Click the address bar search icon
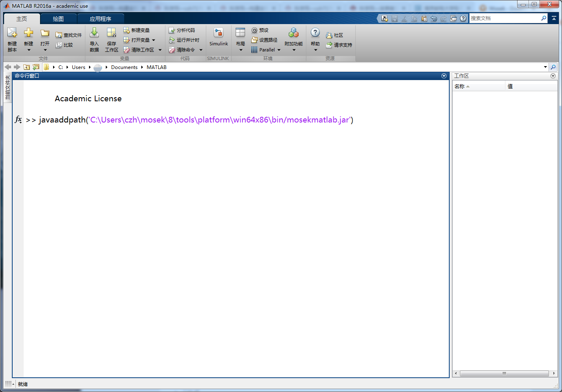562x392 pixels. [553, 67]
